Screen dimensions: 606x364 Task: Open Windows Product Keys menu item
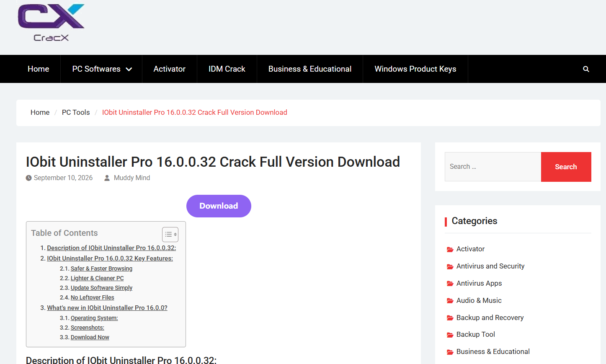tap(415, 69)
